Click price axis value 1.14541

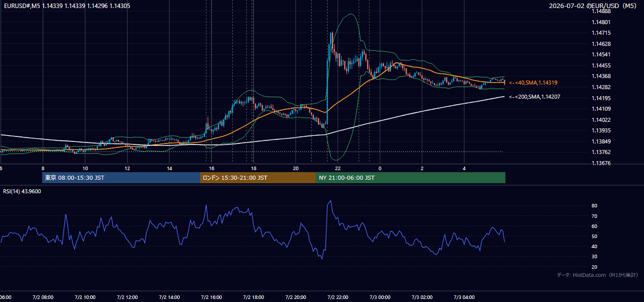[x=601, y=54]
